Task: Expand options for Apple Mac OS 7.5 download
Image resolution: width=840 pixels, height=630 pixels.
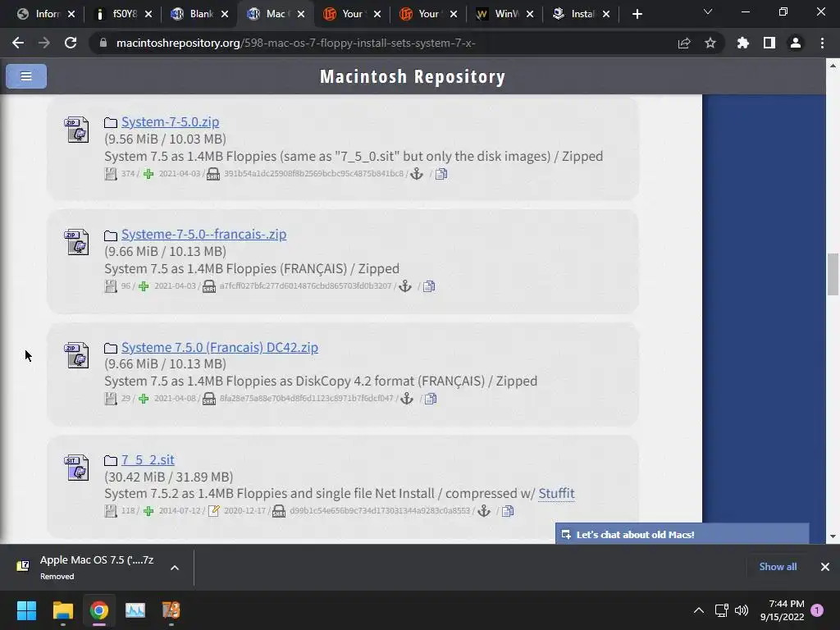Action: (x=175, y=568)
